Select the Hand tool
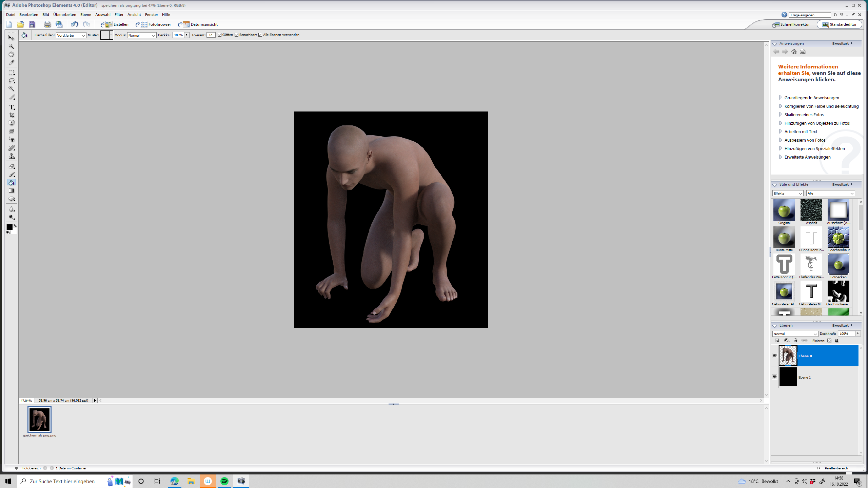The width and height of the screenshot is (868, 488). [12, 54]
